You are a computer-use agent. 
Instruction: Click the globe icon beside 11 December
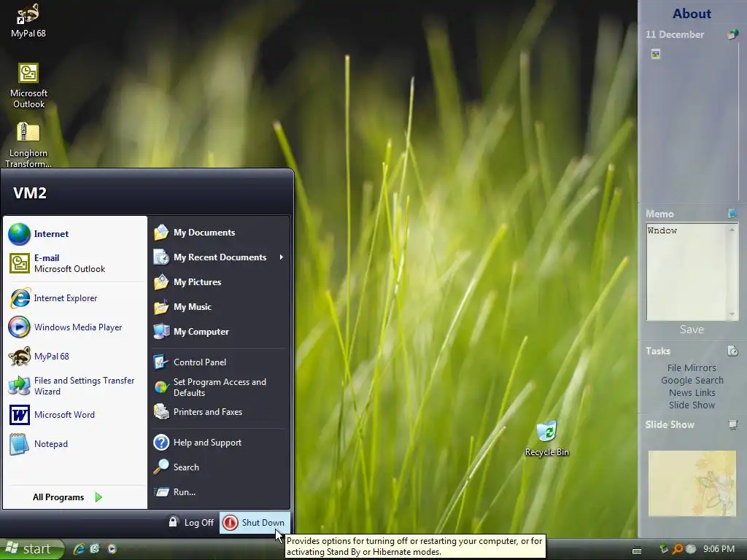pyautogui.click(x=732, y=34)
